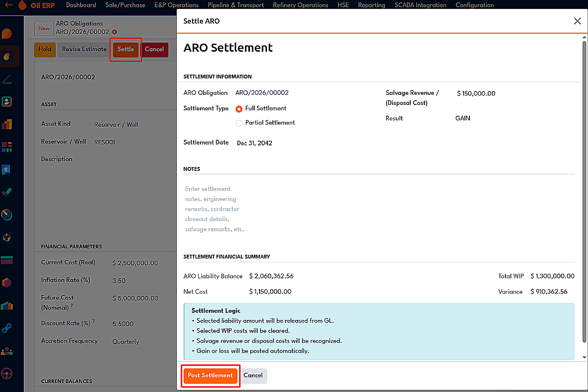588x392 pixels.
Task: Edit the Salvage Revenue amount field
Action: click(476, 93)
